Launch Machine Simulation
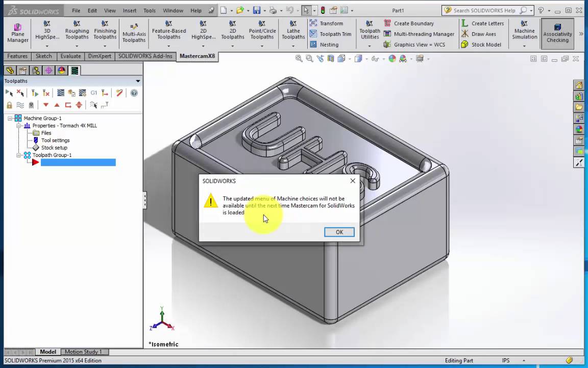Image resolution: width=588 pixels, height=368 pixels. [x=524, y=32]
